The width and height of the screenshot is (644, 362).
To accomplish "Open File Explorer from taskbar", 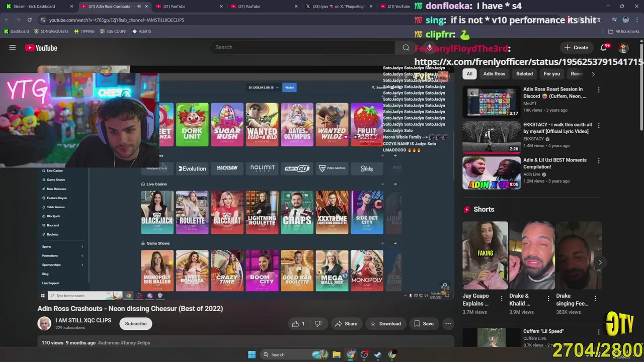I will 337,354.
